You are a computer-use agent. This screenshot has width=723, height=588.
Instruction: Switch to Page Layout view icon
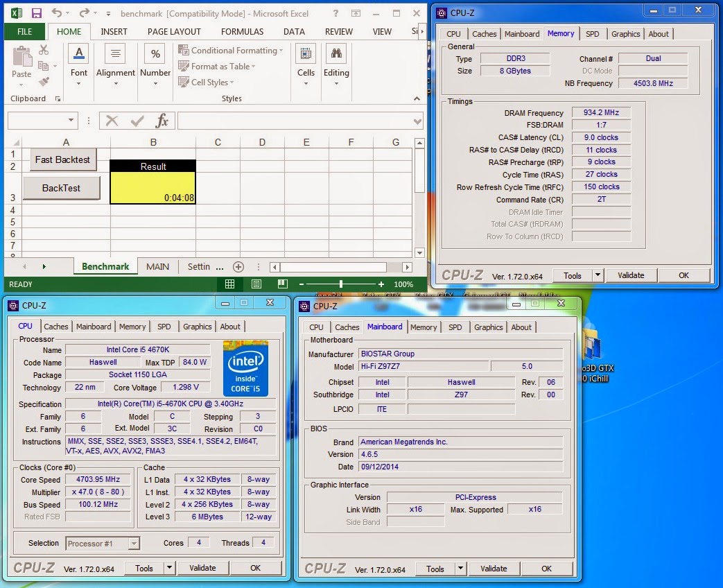[256, 284]
